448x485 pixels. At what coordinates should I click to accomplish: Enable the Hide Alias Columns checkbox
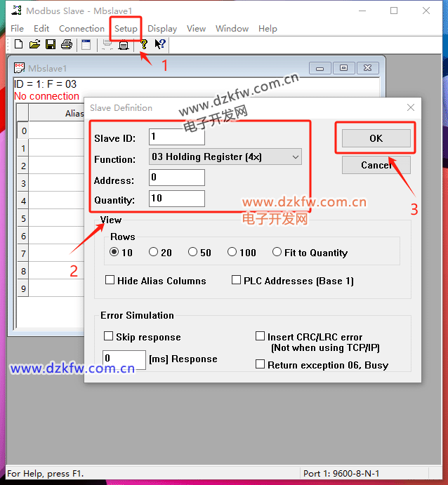coord(110,281)
